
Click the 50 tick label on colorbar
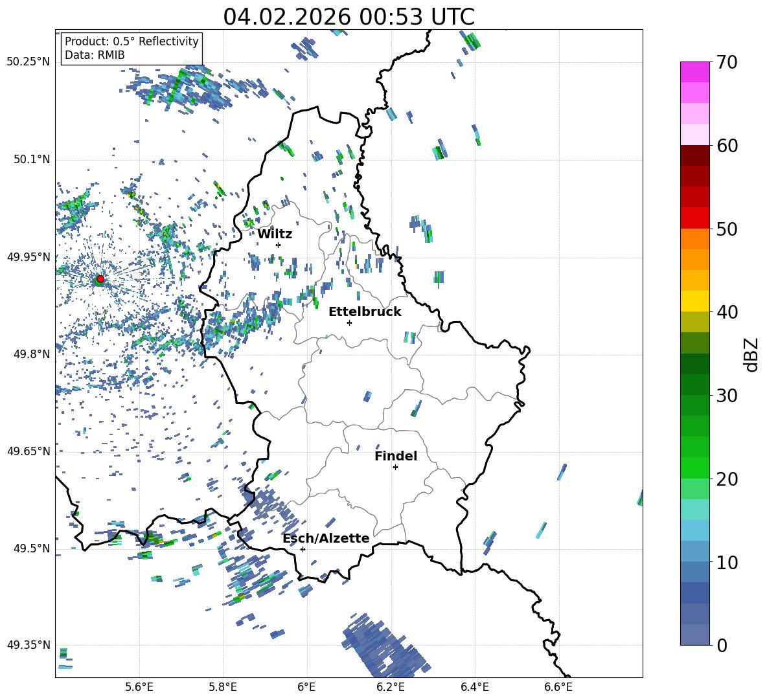coord(726,229)
